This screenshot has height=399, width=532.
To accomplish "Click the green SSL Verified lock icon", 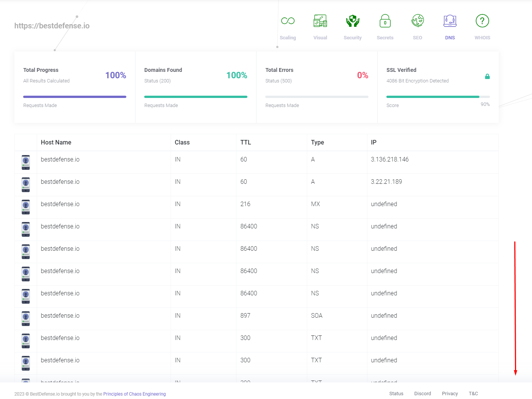I will (x=487, y=76).
